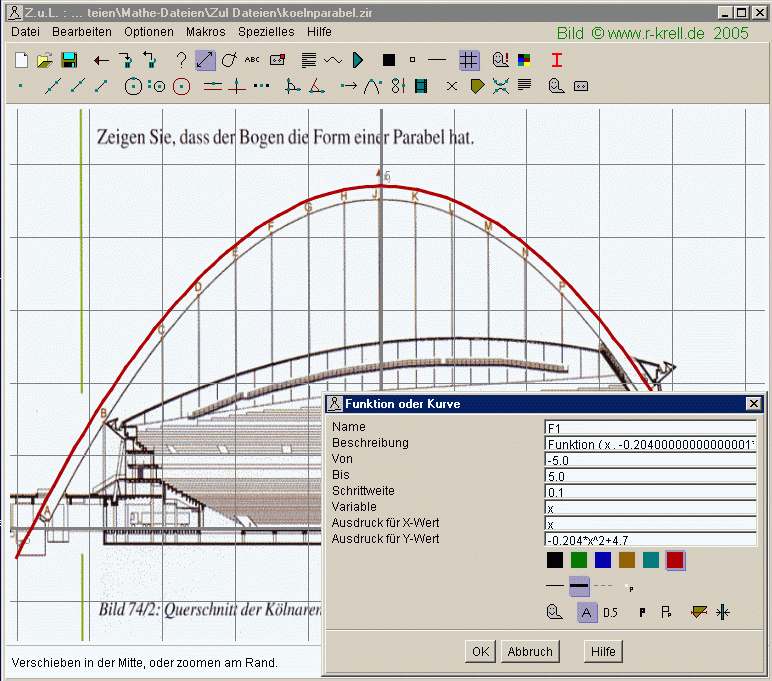The height and width of the screenshot is (681, 772).
Task: Click the Schrittweite input field
Action: [650, 492]
